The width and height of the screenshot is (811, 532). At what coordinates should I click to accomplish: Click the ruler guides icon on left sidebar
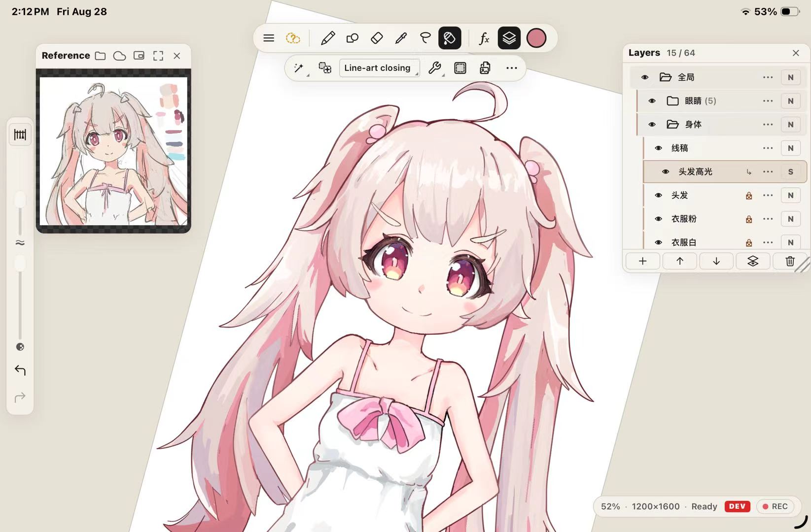[20, 134]
